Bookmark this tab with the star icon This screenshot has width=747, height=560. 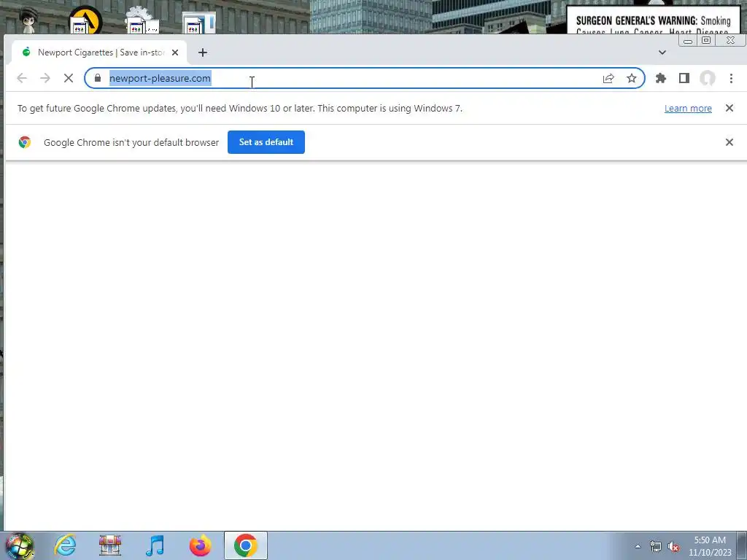[x=632, y=78]
